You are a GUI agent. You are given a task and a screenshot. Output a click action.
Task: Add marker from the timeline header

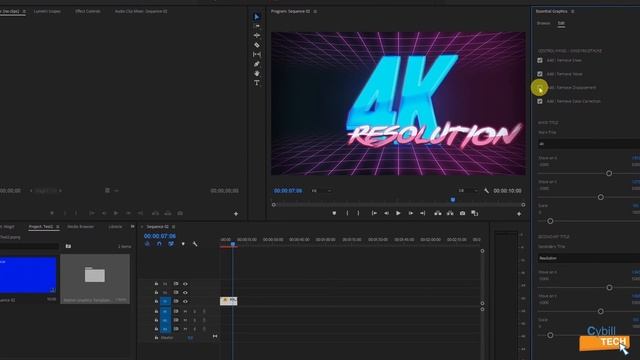pos(183,244)
